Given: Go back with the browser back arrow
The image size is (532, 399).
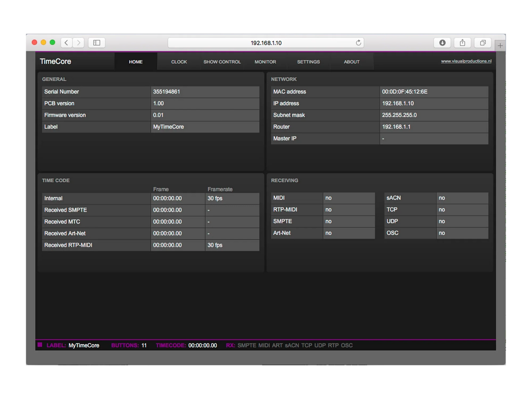Looking at the screenshot, I should [66, 43].
